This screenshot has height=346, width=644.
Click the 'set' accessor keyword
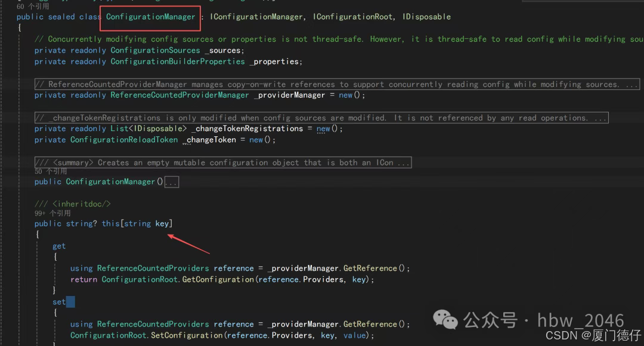(x=58, y=302)
